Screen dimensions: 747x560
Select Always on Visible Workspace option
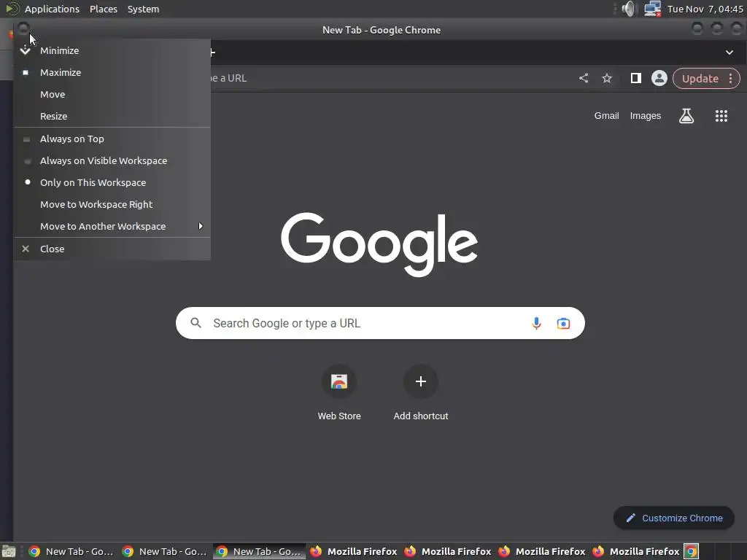[112, 161]
